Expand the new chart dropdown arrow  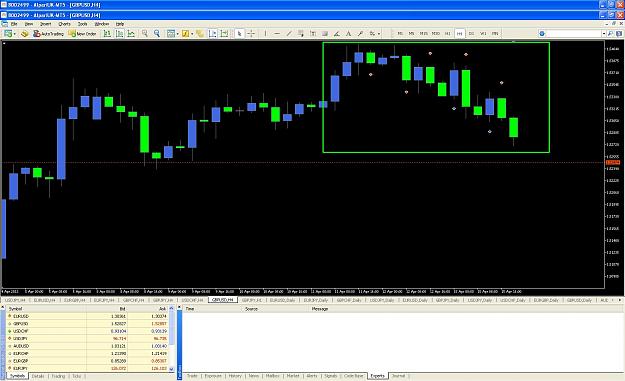[15, 34]
